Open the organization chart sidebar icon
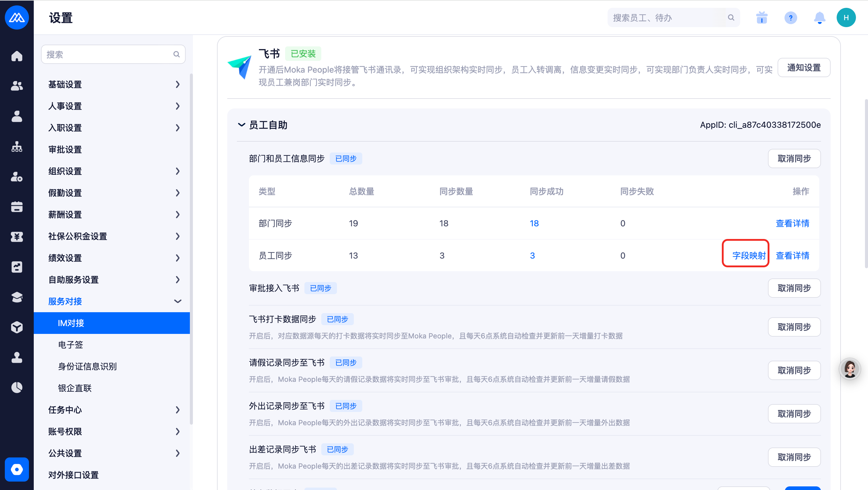This screenshot has height=490, width=868. coord(17,146)
